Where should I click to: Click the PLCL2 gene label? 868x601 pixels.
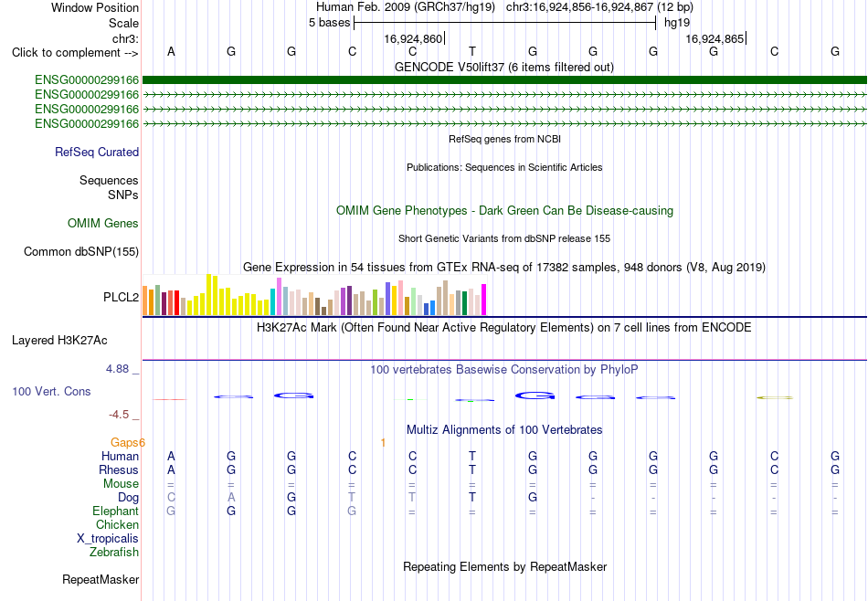[x=122, y=297]
